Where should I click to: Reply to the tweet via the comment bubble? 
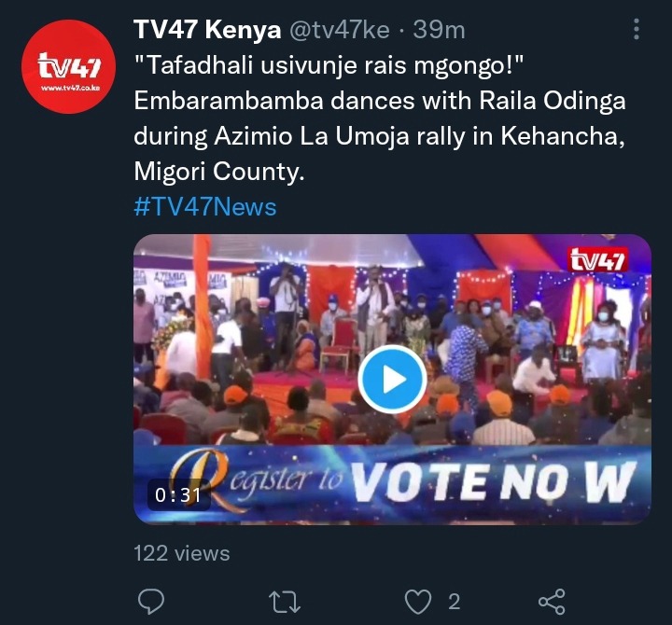pos(151,601)
